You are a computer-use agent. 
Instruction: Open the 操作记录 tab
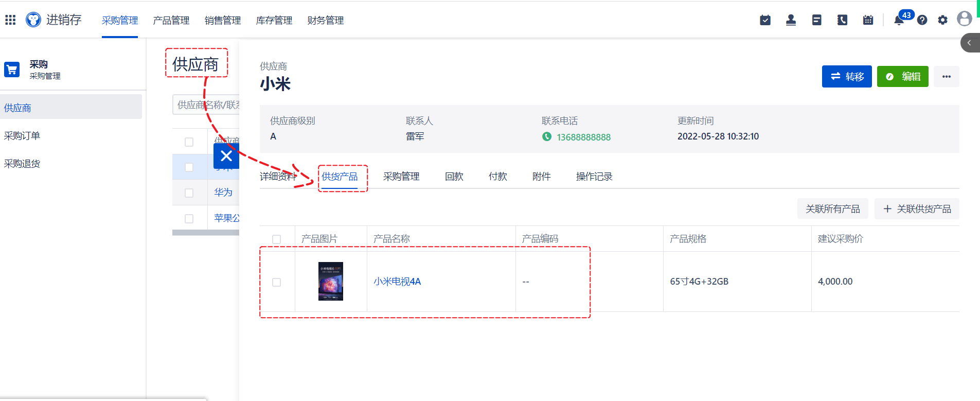(x=594, y=177)
